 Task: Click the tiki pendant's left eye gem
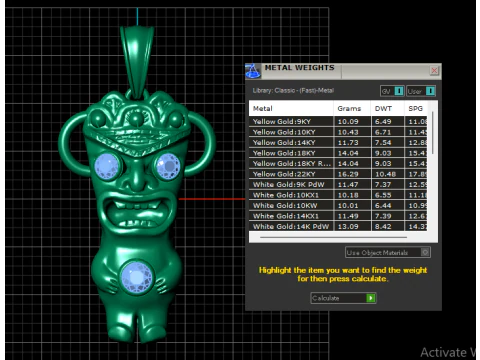coord(107,166)
